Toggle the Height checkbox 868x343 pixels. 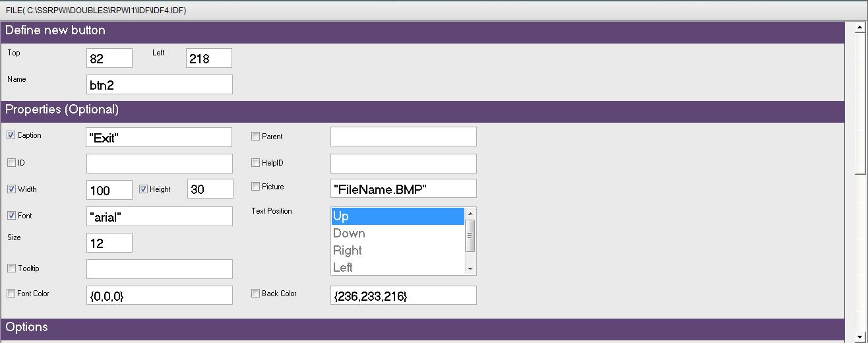[144, 189]
